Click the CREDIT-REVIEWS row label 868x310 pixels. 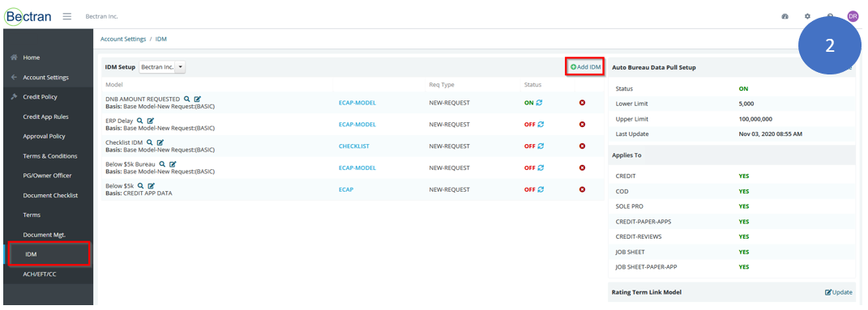coord(639,236)
